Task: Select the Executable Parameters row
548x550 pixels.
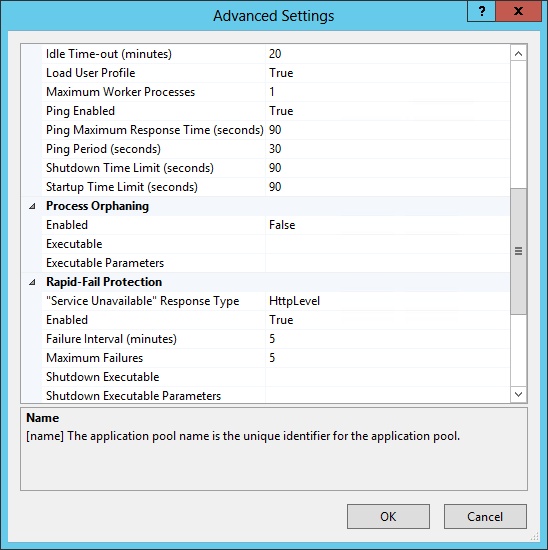Action: coord(276,263)
